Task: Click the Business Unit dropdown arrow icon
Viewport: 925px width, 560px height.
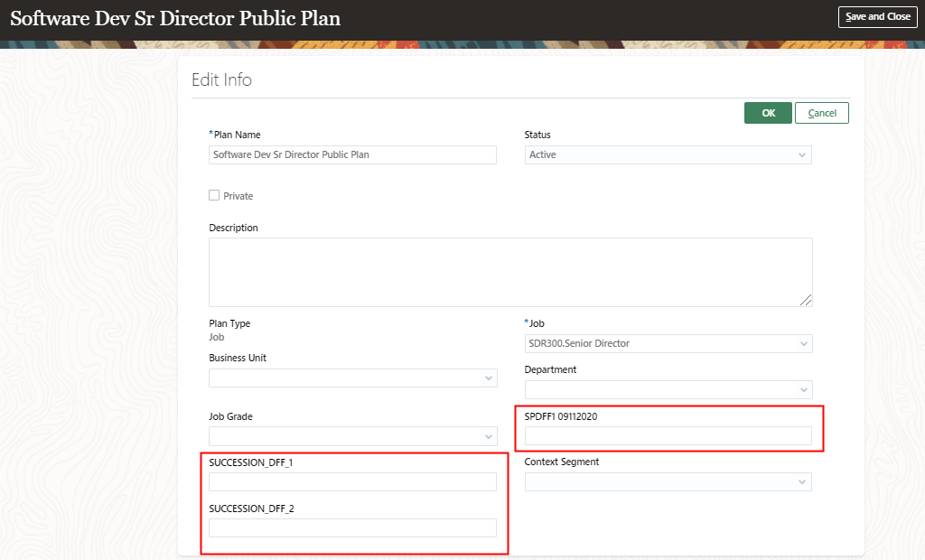Action: pos(488,378)
